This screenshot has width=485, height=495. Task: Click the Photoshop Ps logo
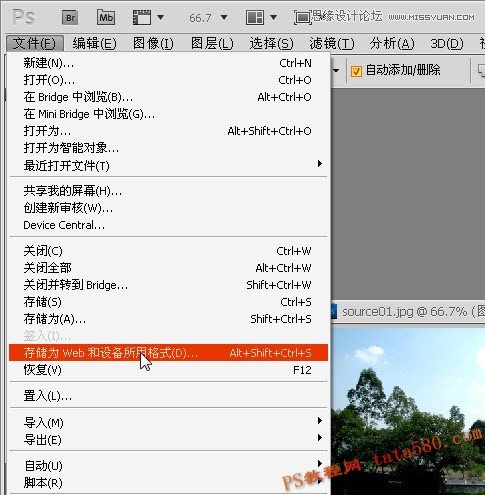(23, 17)
